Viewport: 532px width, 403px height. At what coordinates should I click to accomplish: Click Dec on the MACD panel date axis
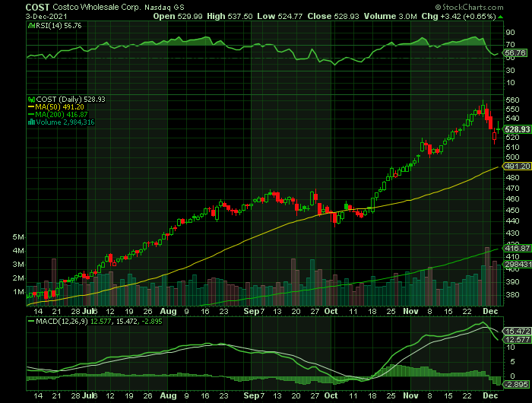(490, 396)
